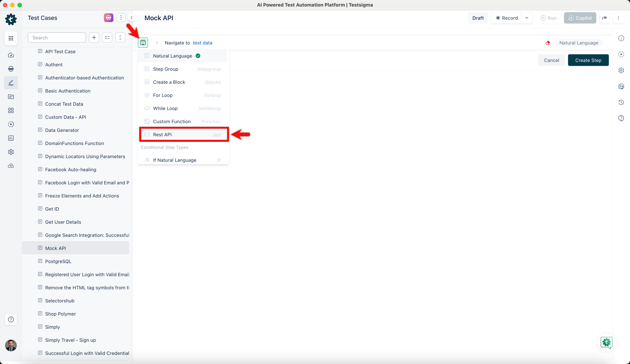This screenshot has width=630, height=364.
Task: Open the help question icon at bottom left
Action: click(x=11, y=319)
